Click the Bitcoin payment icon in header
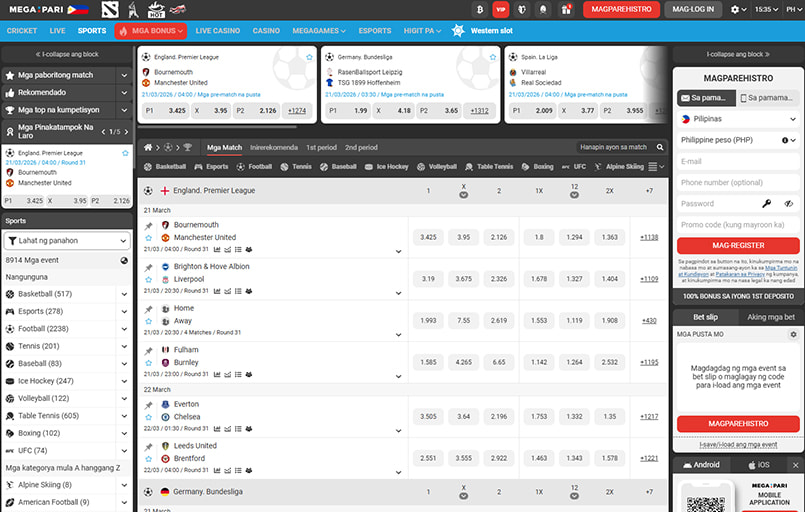This screenshot has width=805, height=512. [479, 9]
